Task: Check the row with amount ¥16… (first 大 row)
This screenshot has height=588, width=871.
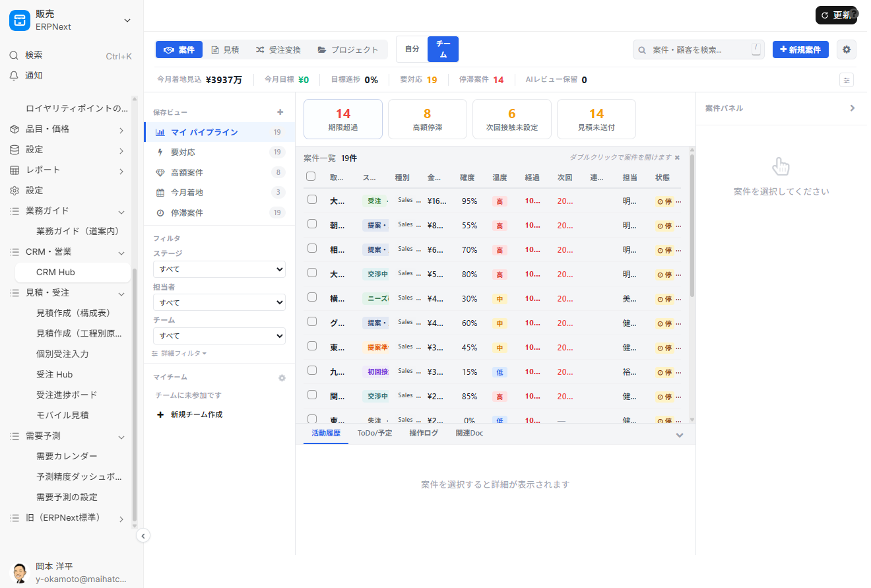Action: tap(312, 199)
